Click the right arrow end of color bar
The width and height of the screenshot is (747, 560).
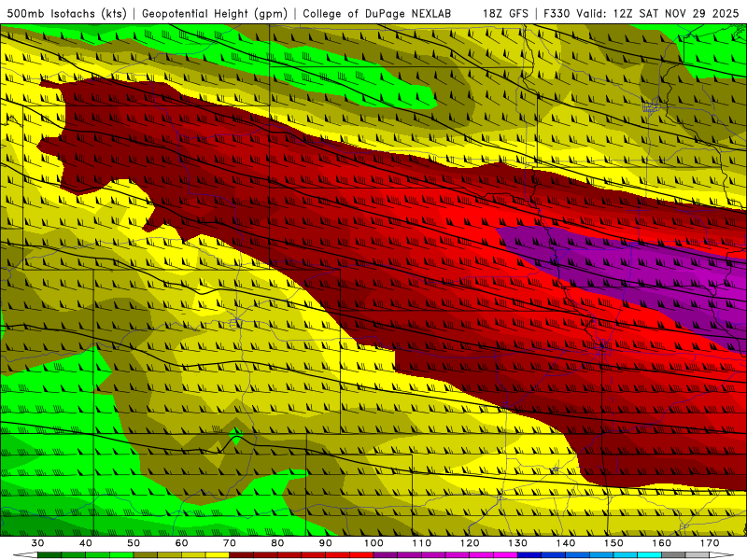click(x=721, y=554)
